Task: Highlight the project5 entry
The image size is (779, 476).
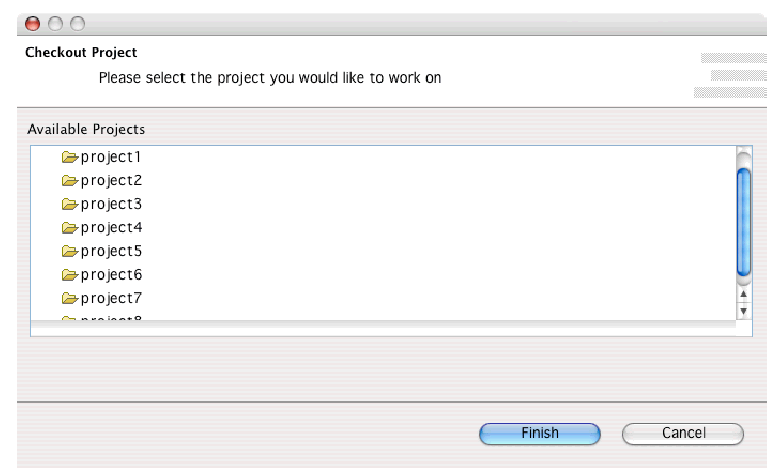Action: (x=112, y=250)
